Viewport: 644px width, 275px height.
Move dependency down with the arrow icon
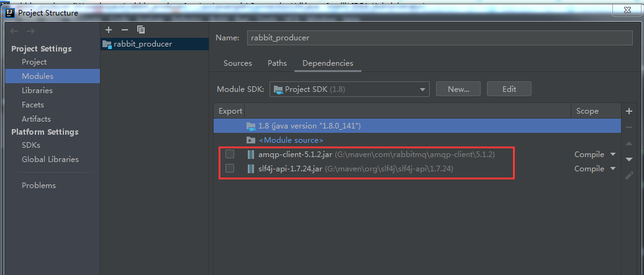[629, 160]
